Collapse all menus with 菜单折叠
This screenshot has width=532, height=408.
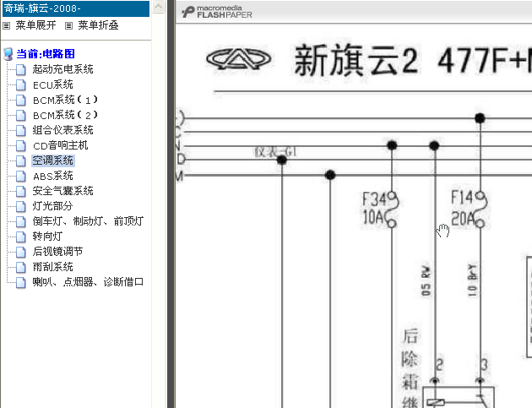click(98, 25)
